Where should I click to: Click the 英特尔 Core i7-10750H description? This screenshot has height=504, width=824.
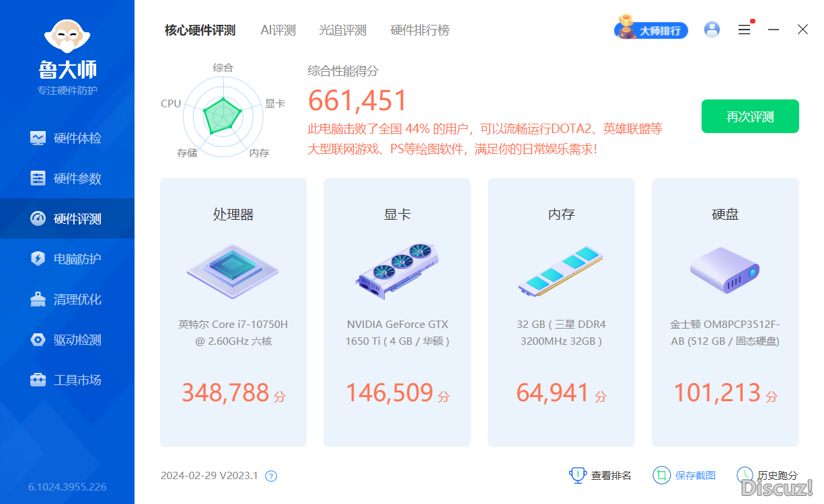[x=233, y=333]
